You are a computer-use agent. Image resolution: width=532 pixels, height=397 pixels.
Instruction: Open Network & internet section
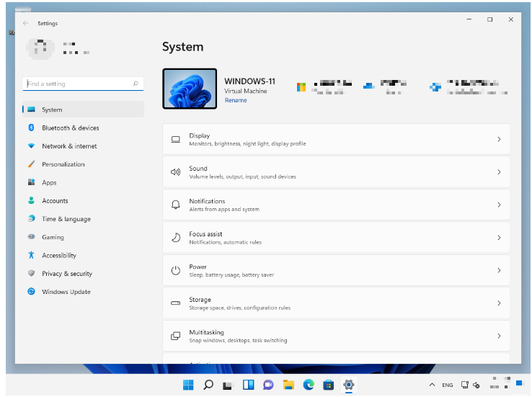coord(83,146)
